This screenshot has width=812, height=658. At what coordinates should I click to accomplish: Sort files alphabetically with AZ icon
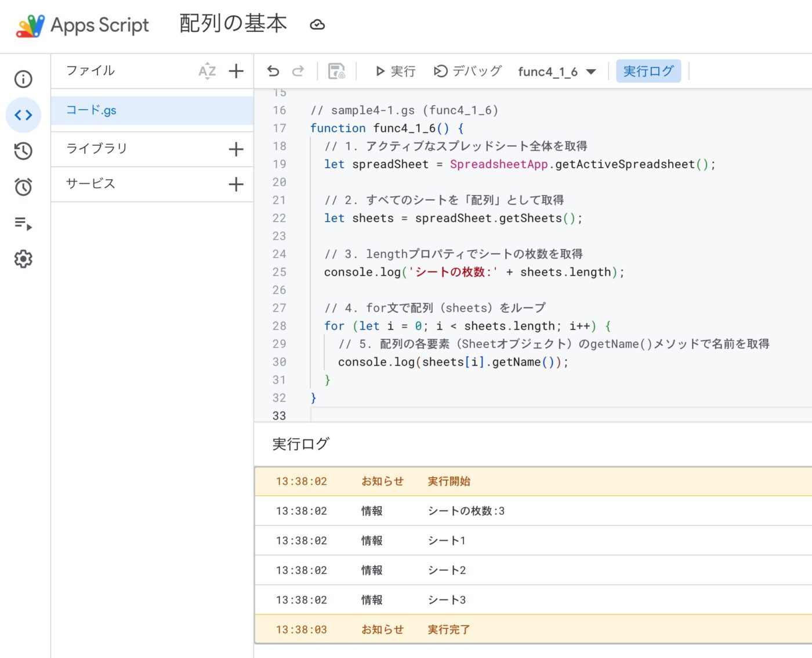pyautogui.click(x=207, y=71)
